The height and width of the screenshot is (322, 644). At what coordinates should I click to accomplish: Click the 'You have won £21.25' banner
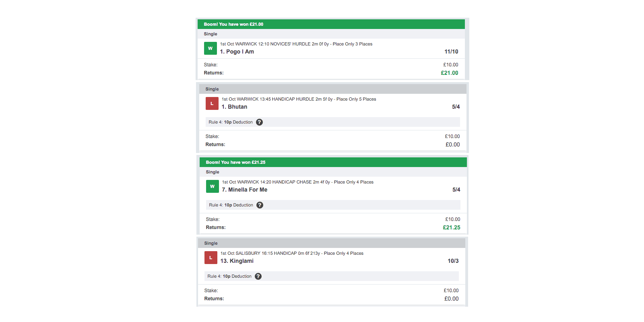(x=333, y=162)
